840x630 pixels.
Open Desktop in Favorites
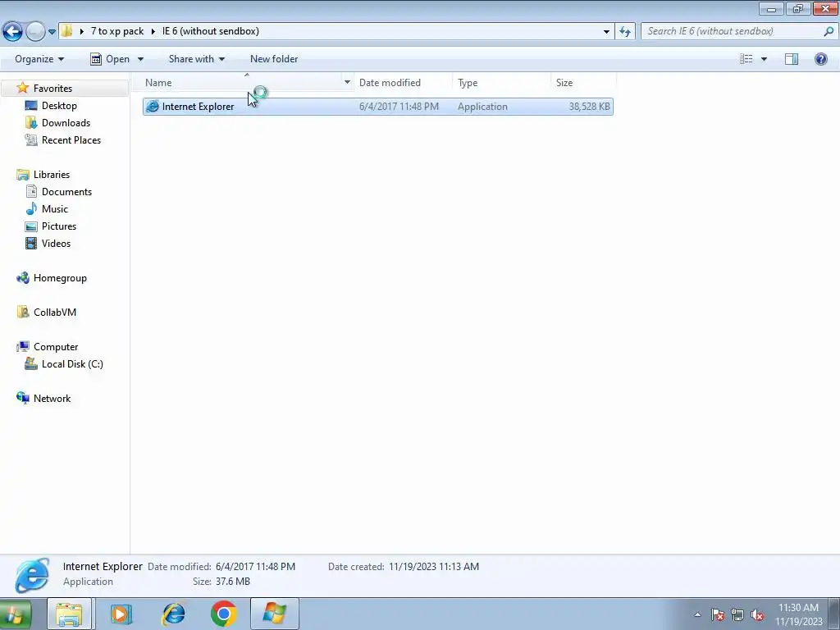point(59,106)
